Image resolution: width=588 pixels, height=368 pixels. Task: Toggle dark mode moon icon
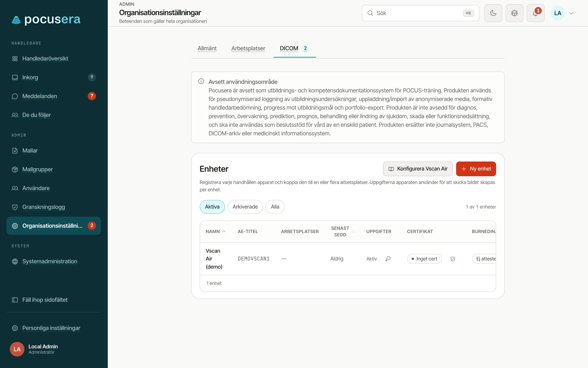493,13
